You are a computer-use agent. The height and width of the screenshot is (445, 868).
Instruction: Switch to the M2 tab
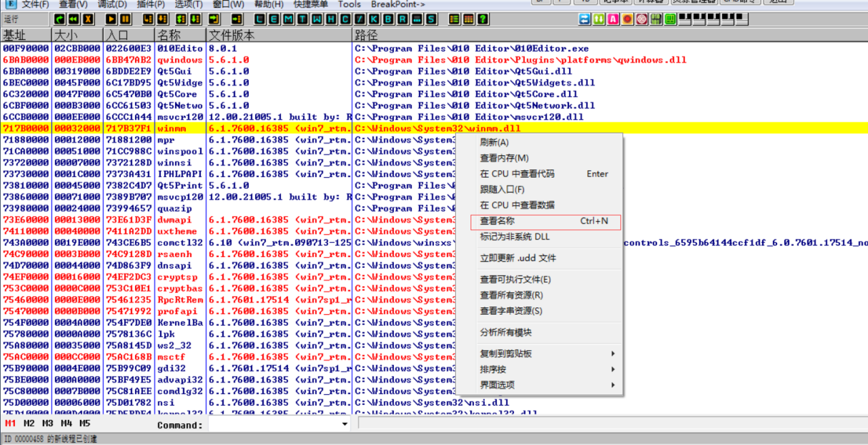pyautogui.click(x=28, y=424)
